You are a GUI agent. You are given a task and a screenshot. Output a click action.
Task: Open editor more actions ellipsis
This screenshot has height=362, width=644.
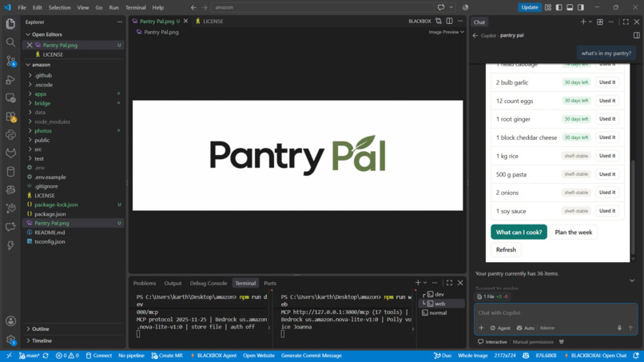point(460,21)
